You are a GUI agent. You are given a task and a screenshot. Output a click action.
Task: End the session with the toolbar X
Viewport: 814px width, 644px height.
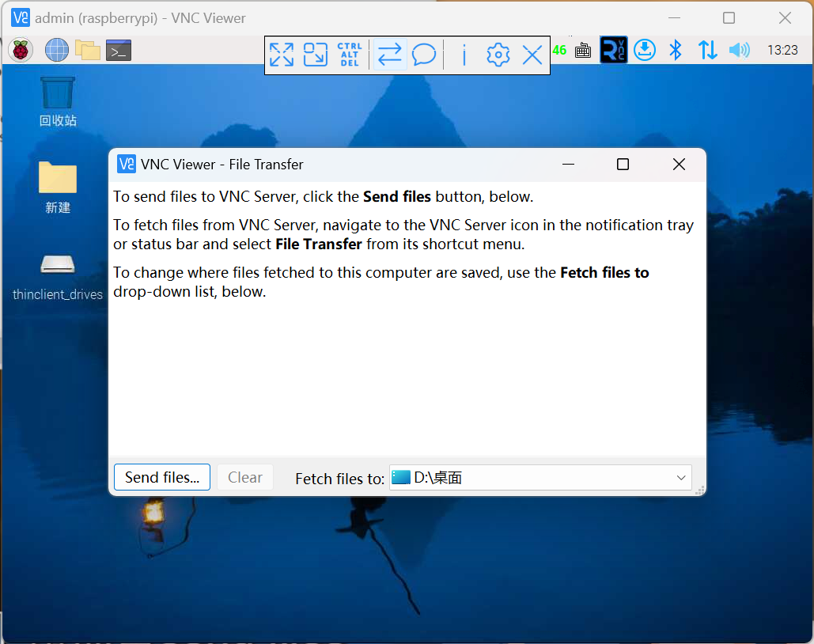pyautogui.click(x=532, y=55)
